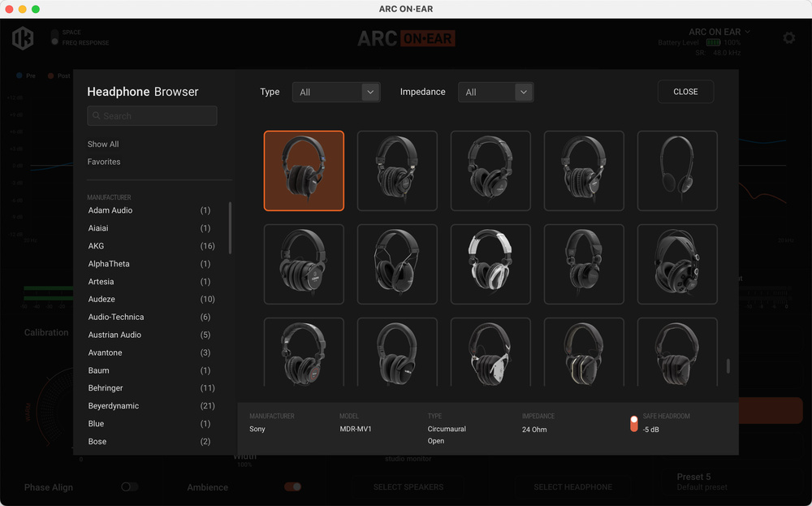Flip the Space / Freq Response switch
The height and width of the screenshot is (506, 812).
click(x=54, y=37)
